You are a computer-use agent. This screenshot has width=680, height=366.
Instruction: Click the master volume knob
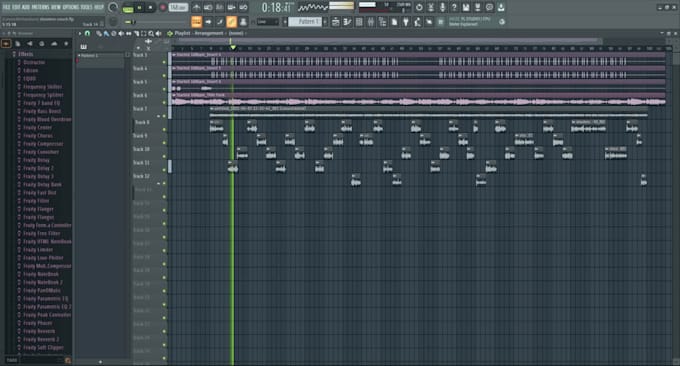coord(113,7)
